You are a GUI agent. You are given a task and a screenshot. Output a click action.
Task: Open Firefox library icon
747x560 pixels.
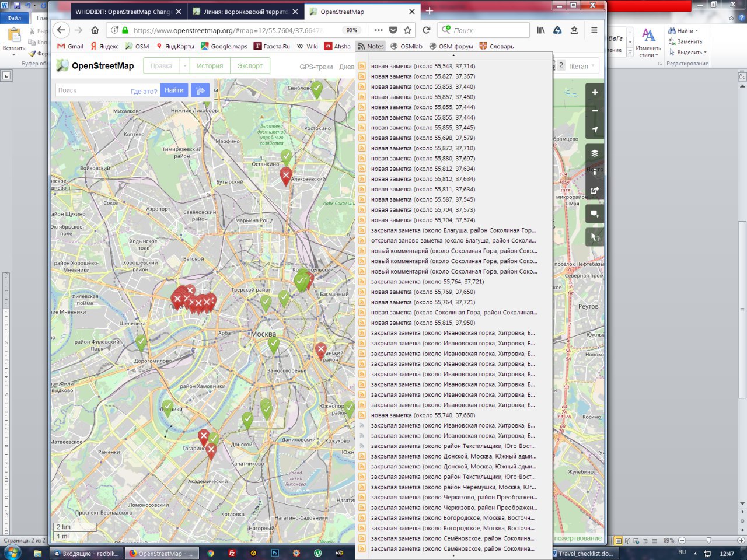point(541,30)
